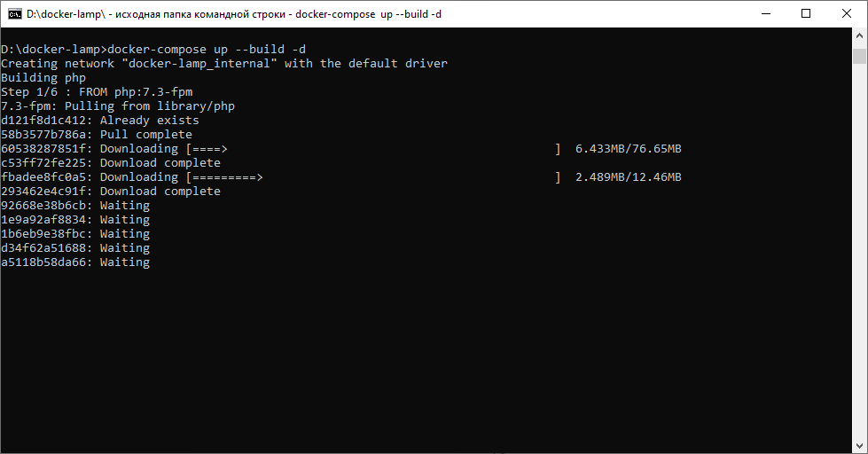This screenshot has width=868, height=454.
Task: Click the 'Creating network' output line
Action: (224, 64)
